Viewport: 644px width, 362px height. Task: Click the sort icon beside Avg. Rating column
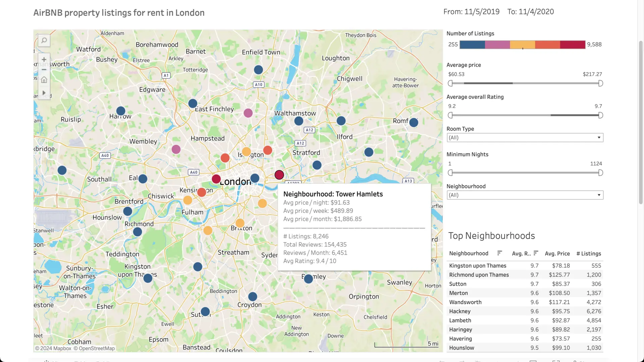click(x=535, y=253)
